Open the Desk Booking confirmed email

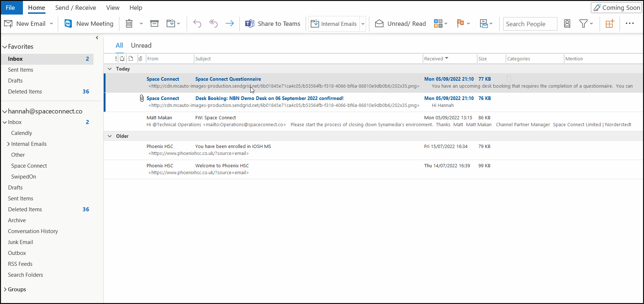tap(374, 102)
